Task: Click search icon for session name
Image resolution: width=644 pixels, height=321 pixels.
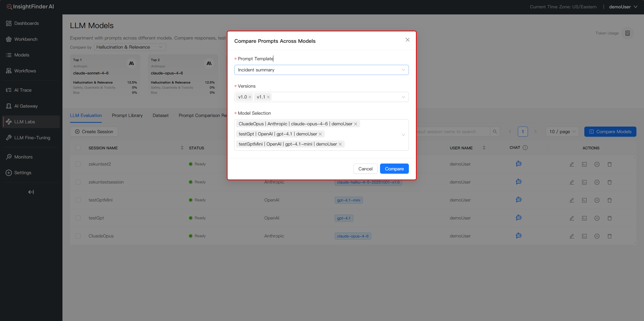Action: pos(495,132)
